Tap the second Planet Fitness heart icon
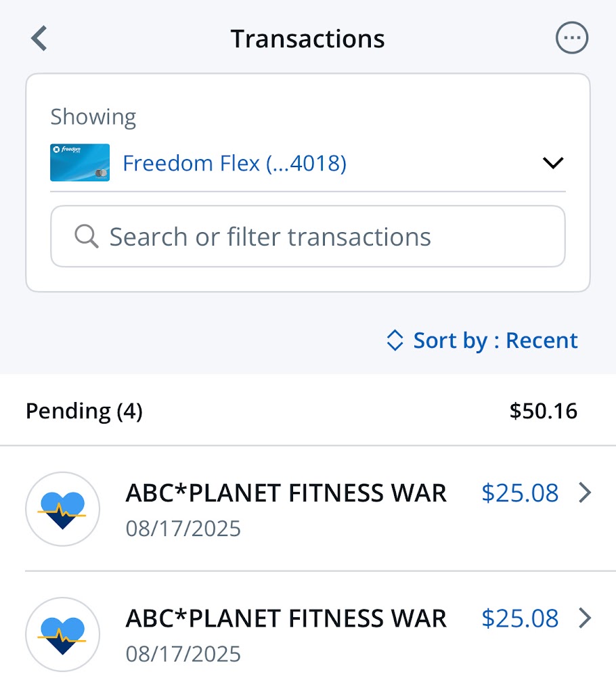 [x=62, y=634]
